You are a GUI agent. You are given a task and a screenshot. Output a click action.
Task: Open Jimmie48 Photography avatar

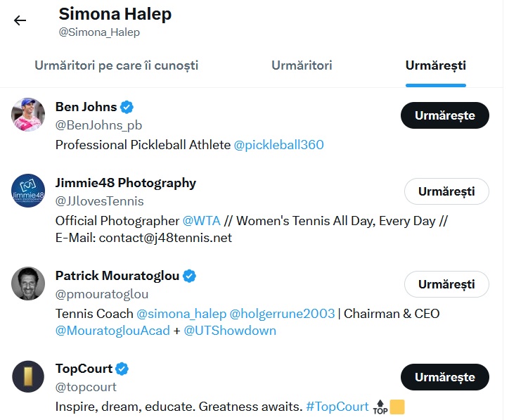28,190
